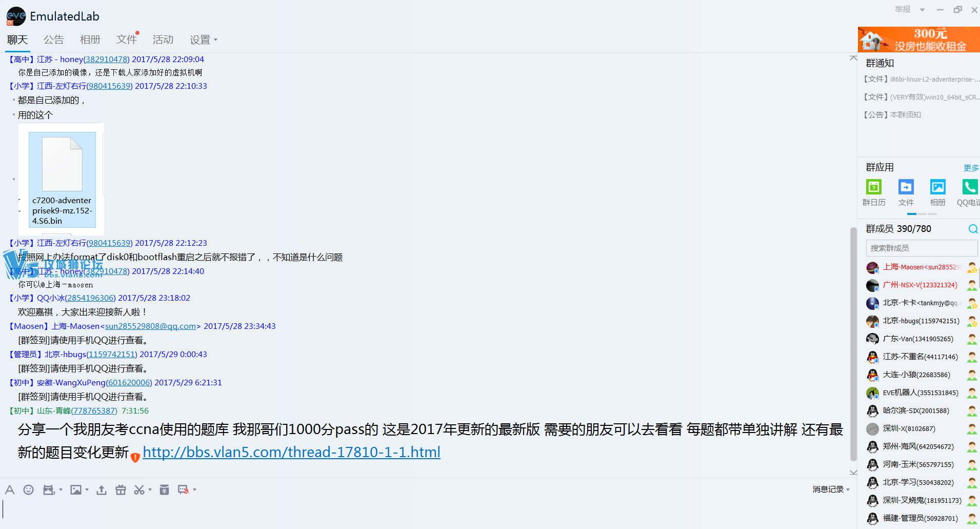The width and height of the screenshot is (980, 529).
Task: Open the emoji picker
Action: tap(29, 490)
